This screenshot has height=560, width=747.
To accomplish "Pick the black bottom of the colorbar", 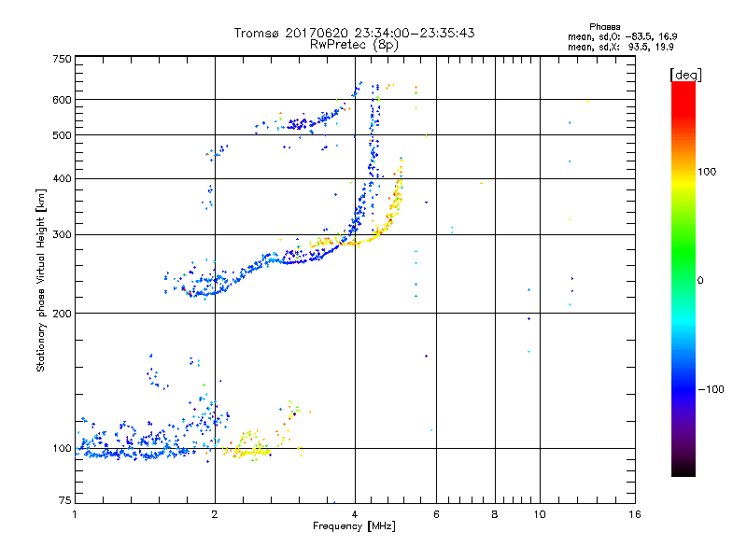I will point(683,472).
